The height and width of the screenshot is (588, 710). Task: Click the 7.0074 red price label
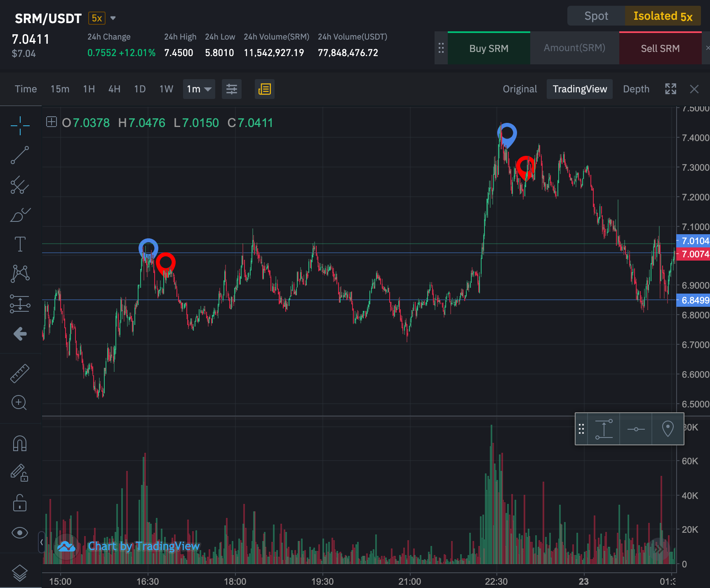pos(694,254)
